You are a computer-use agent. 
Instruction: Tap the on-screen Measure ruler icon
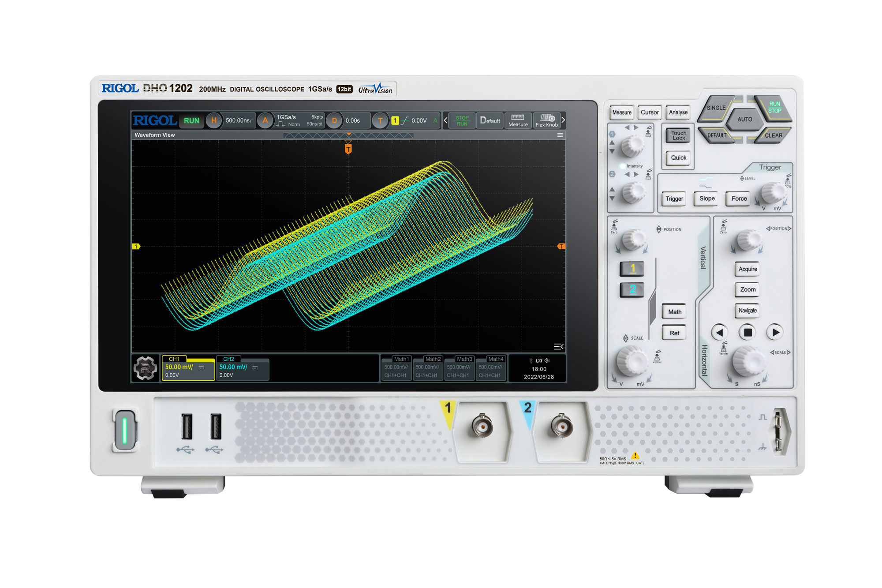click(x=517, y=117)
